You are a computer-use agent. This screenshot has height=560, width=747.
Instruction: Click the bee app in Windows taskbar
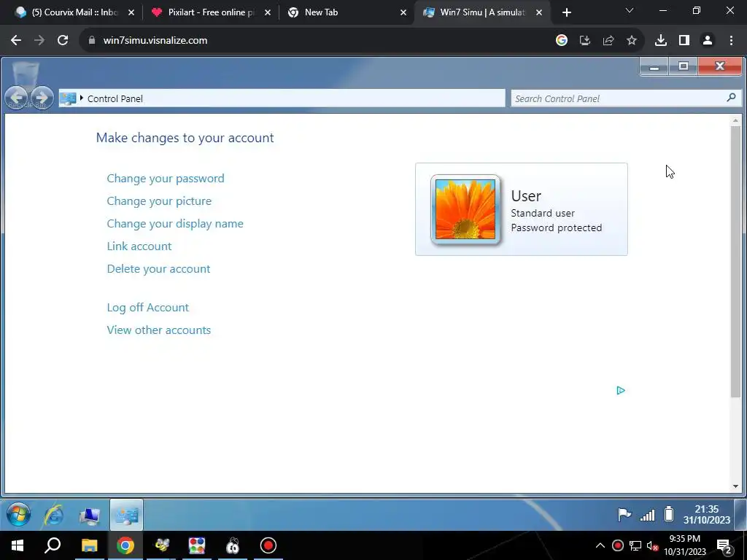tap(161, 545)
